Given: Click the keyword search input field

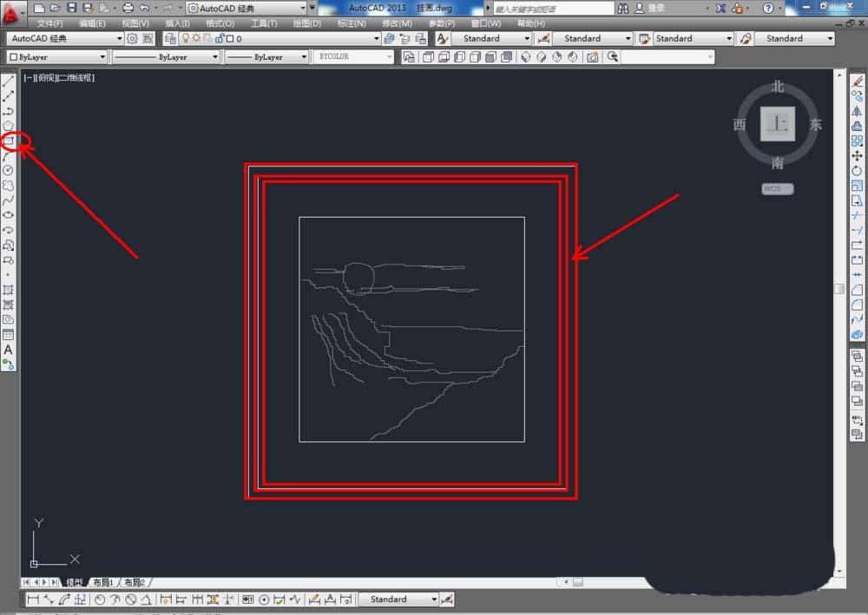Looking at the screenshot, I should coord(554,9).
